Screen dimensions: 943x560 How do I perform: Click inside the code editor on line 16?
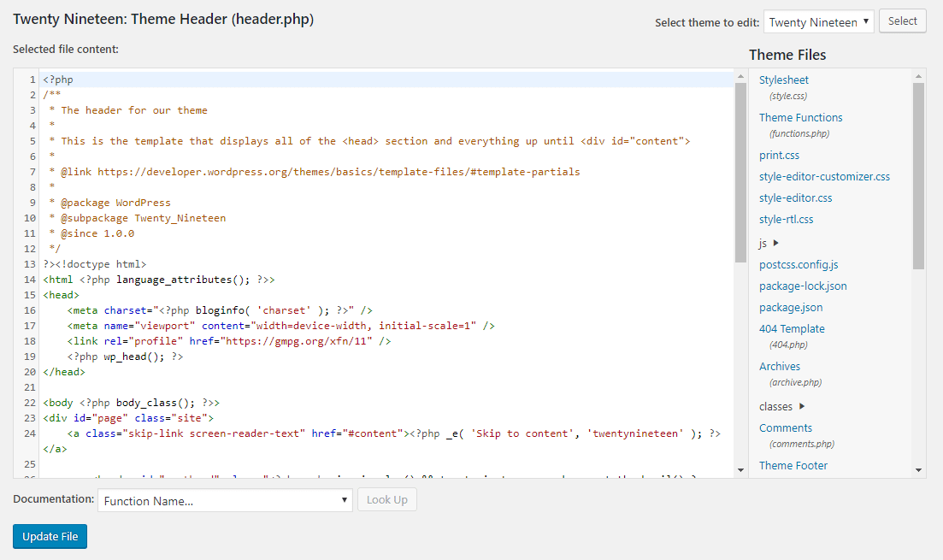click(256, 309)
